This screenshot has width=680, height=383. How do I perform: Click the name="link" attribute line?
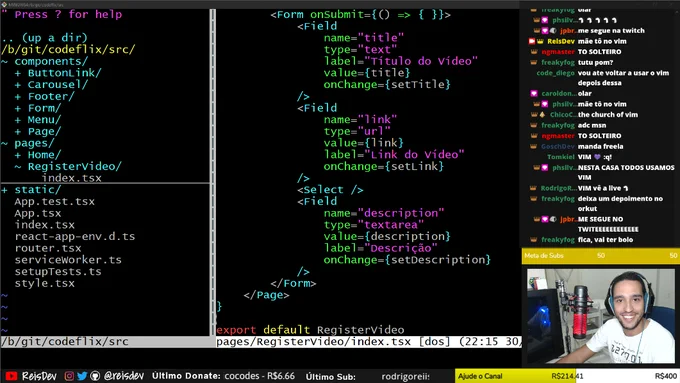[360, 120]
